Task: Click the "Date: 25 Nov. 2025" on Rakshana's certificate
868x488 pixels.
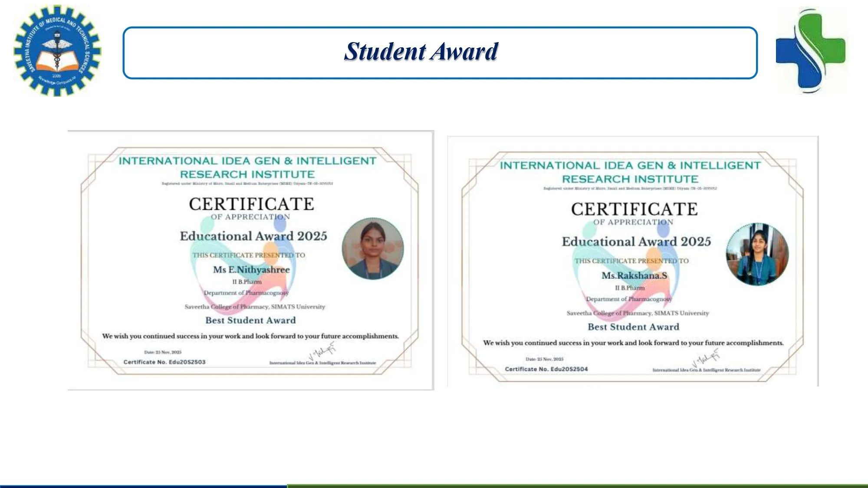Action: click(544, 359)
